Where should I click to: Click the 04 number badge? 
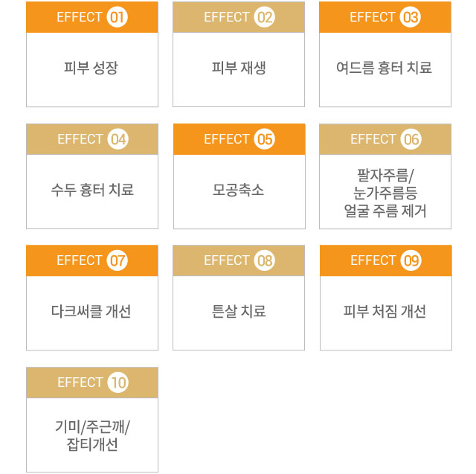click(118, 139)
